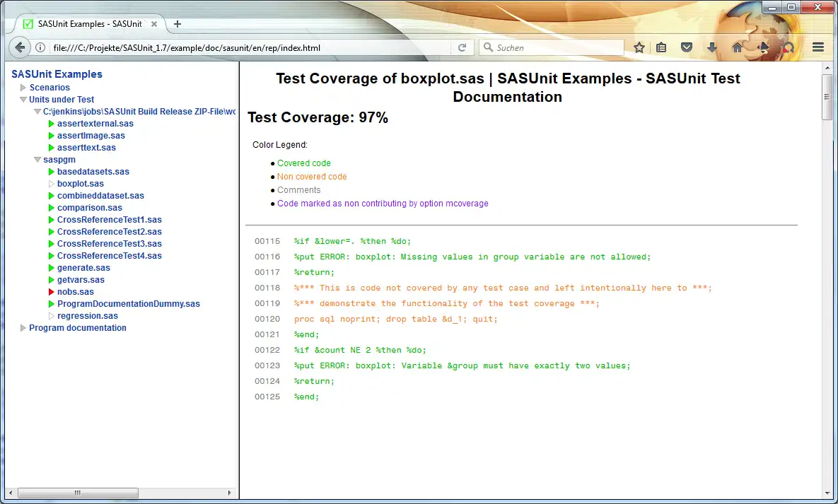This screenshot has height=504, width=838.
Task: Reload the page with refresh button
Action: click(x=462, y=47)
